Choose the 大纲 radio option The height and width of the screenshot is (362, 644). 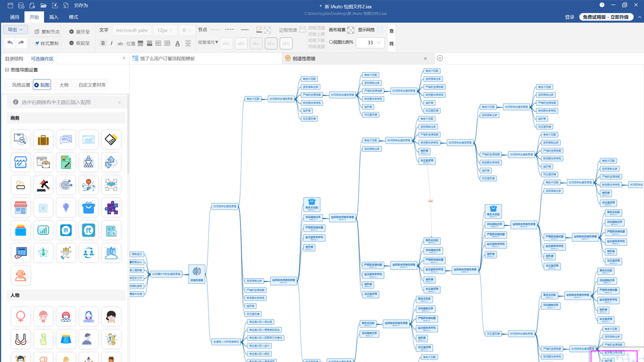click(56, 85)
